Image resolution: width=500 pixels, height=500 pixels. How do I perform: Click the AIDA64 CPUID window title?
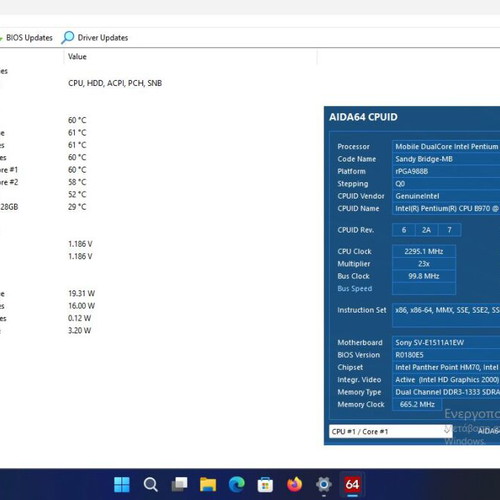coord(363,117)
